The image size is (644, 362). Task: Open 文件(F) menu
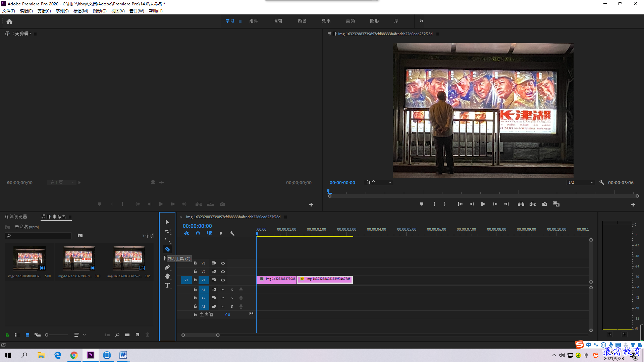point(9,11)
